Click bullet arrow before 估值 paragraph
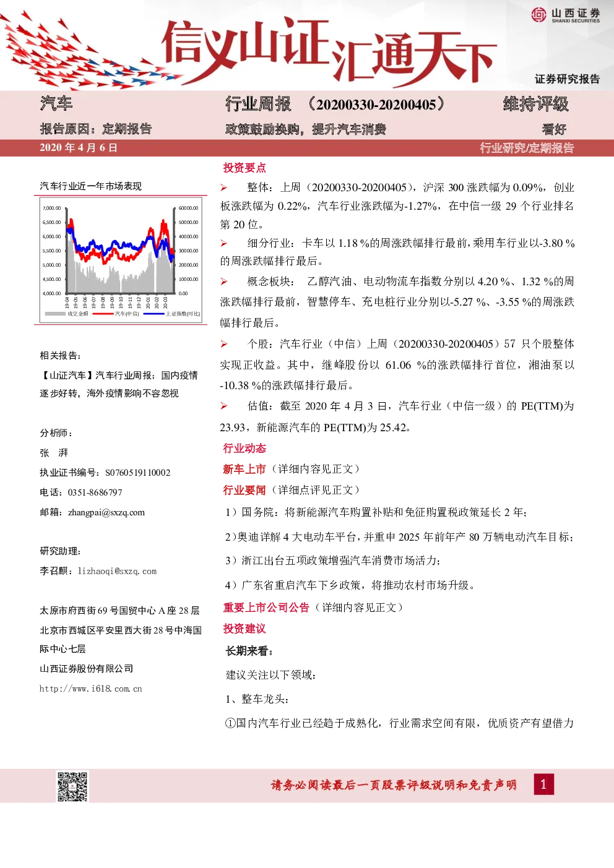Screen dimensions: 614x868 224,406
